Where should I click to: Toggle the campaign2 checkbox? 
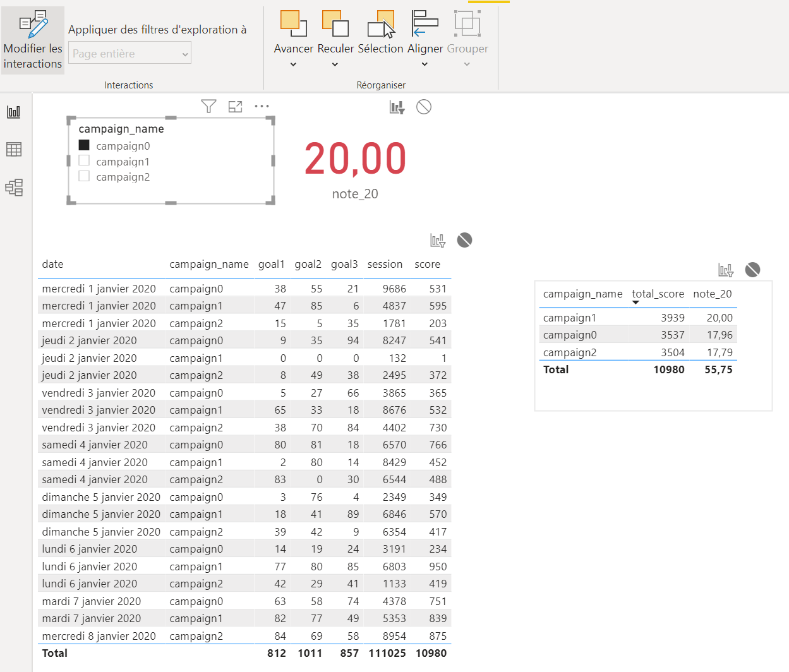point(84,176)
